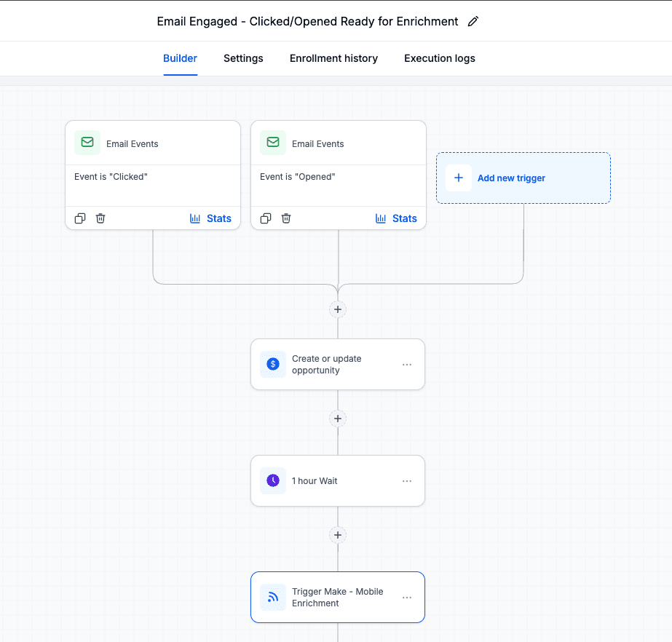
Task: Click the Add new trigger card
Action: (x=523, y=178)
